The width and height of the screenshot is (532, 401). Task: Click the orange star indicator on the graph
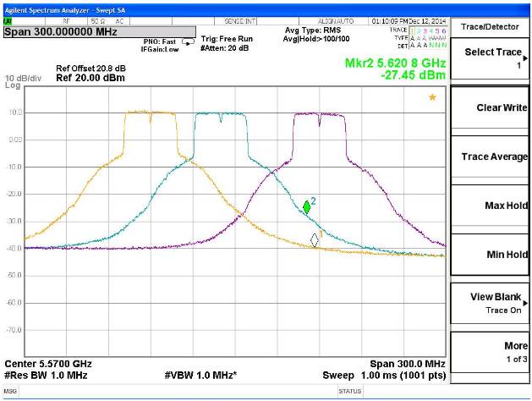pos(432,98)
